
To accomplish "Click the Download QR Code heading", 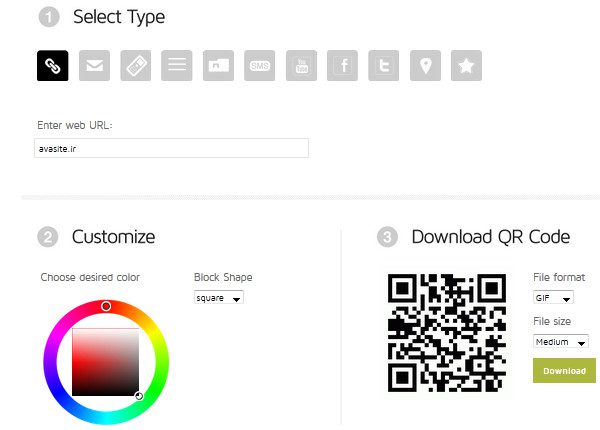I will point(491,237).
